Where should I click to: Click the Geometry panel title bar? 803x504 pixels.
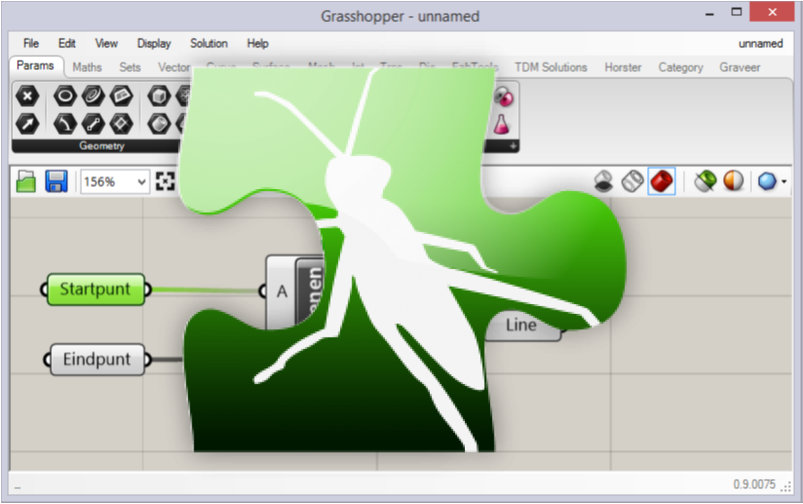tap(101, 146)
